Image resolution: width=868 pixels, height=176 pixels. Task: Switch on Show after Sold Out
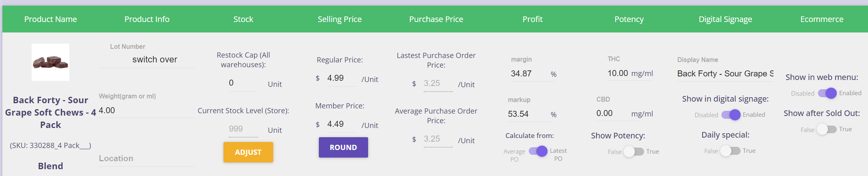tap(827, 129)
